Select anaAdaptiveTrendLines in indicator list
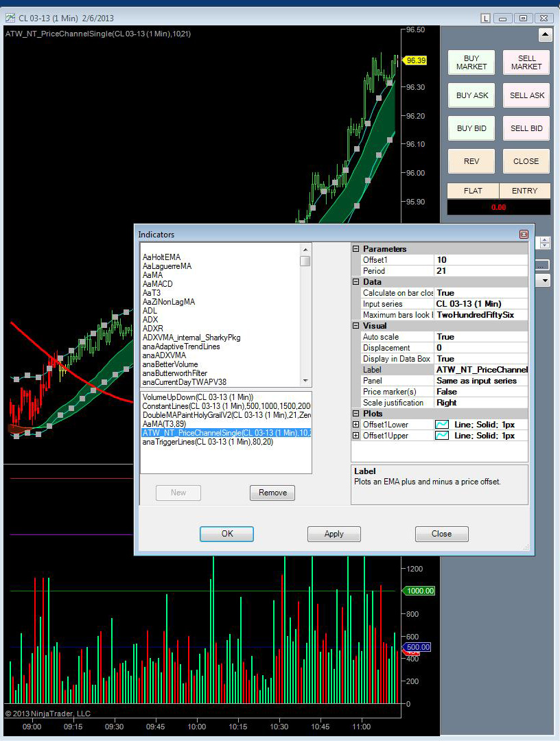 [x=181, y=346]
